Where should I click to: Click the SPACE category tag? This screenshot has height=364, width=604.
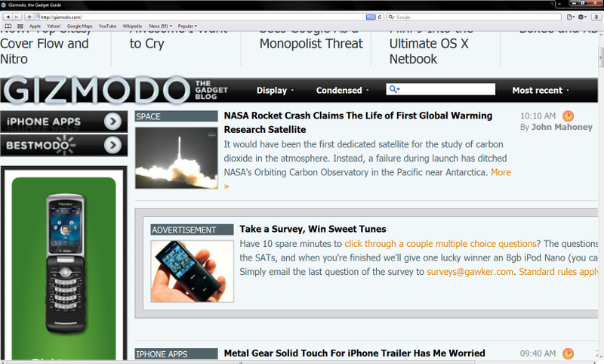coord(176,116)
